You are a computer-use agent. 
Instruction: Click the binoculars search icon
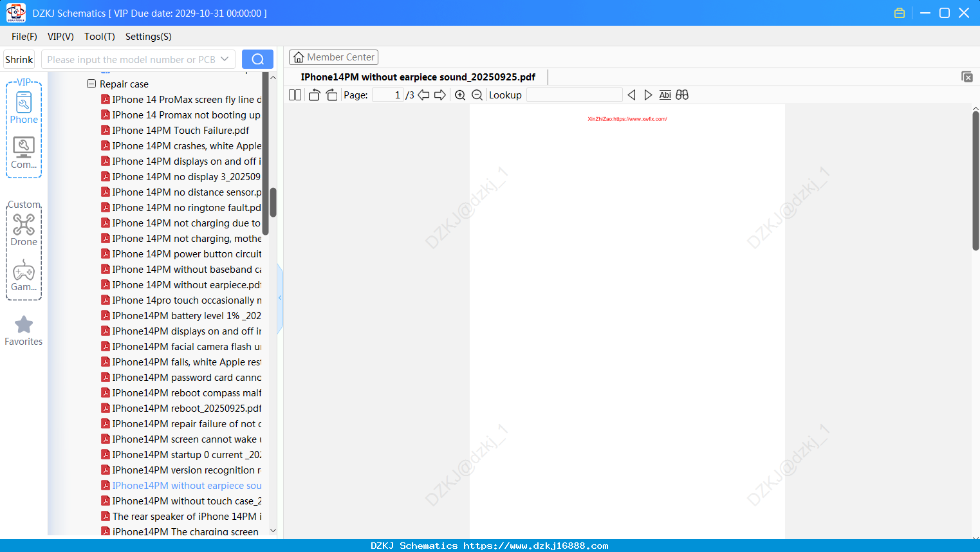coord(682,95)
